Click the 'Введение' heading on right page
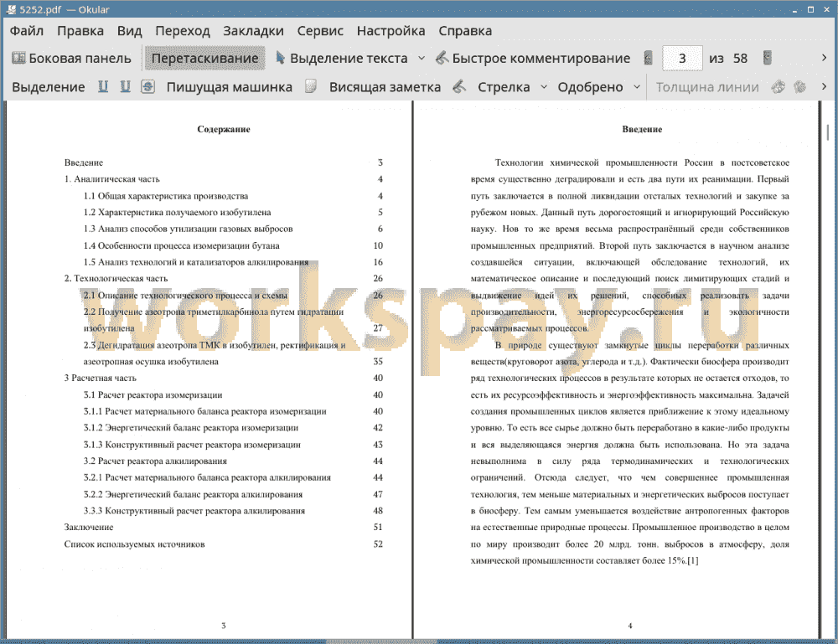This screenshot has width=838, height=644. click(642, 129)
